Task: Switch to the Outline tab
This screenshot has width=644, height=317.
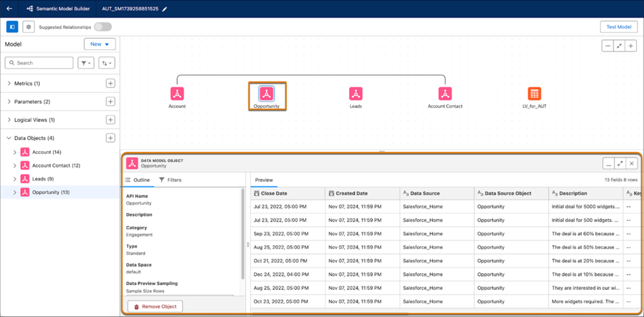Action: click(137, 180)
